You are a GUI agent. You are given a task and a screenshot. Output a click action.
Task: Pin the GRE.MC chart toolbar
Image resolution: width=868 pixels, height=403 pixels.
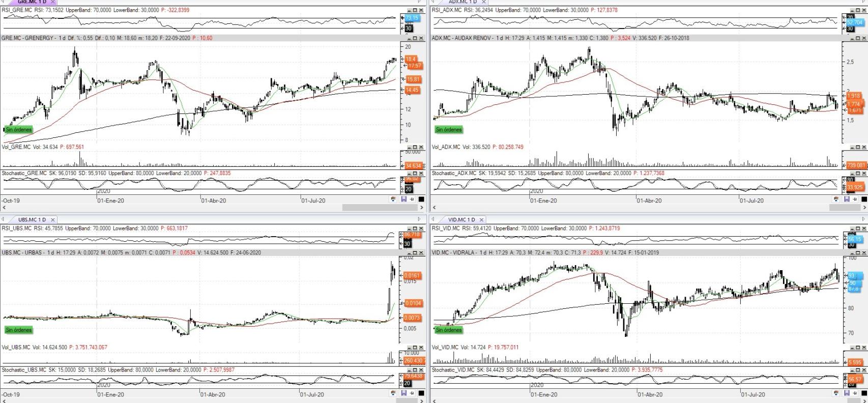click(412, 199)
